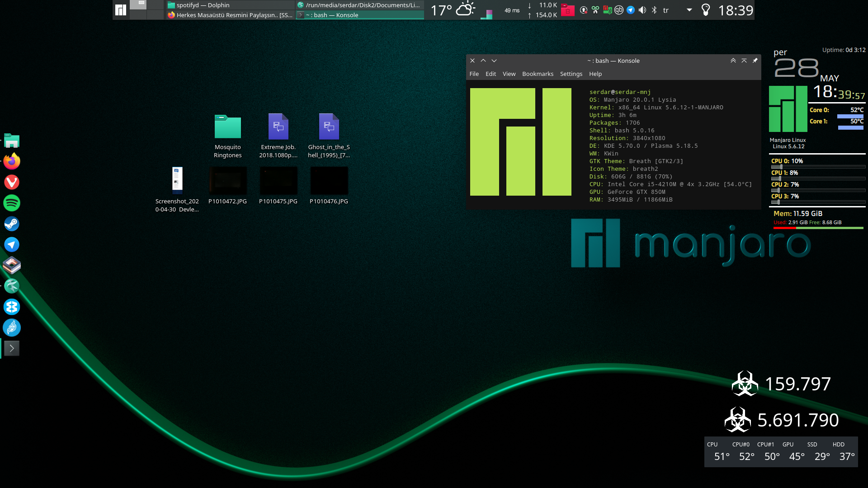Select P1010475.JPG thumbnail on desktop

278,185
